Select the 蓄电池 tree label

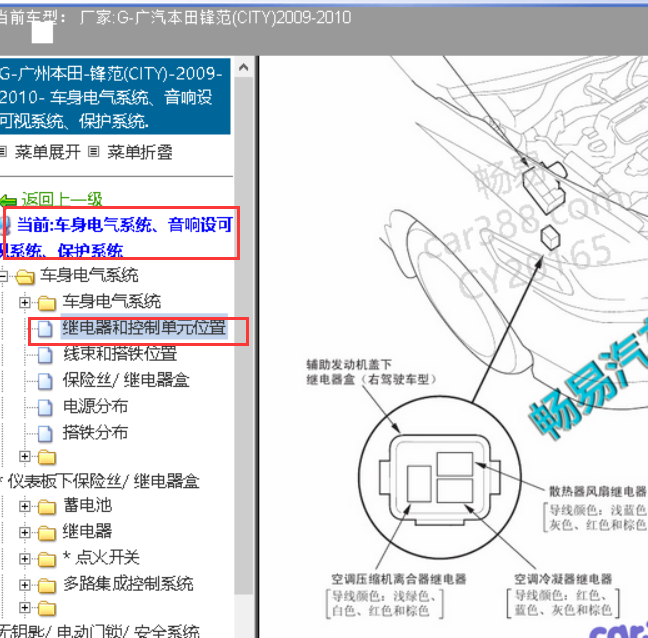(87, 505)
